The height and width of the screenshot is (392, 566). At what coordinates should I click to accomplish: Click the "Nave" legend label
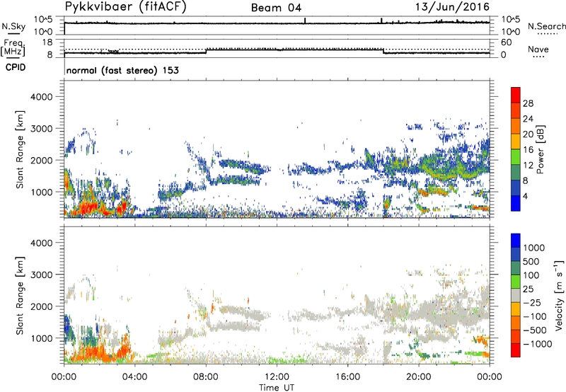pyautogui.click(x=538, y=49)
